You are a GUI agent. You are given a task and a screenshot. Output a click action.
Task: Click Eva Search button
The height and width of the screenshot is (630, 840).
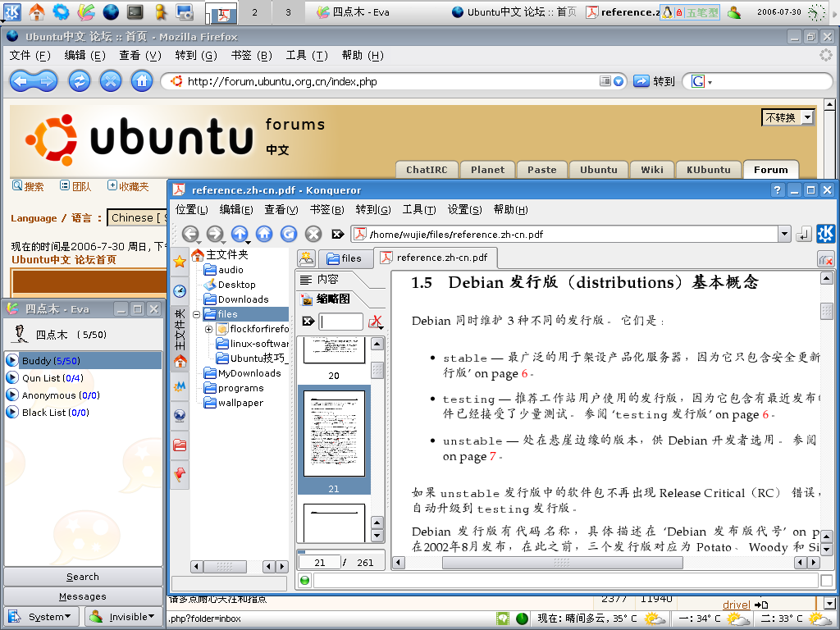click(x=83, y=577)
